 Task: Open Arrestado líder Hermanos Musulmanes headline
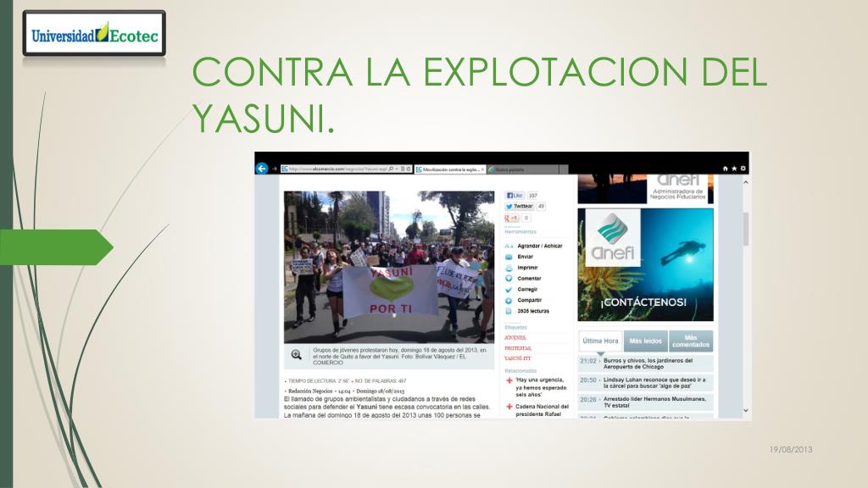pos(654,402)
